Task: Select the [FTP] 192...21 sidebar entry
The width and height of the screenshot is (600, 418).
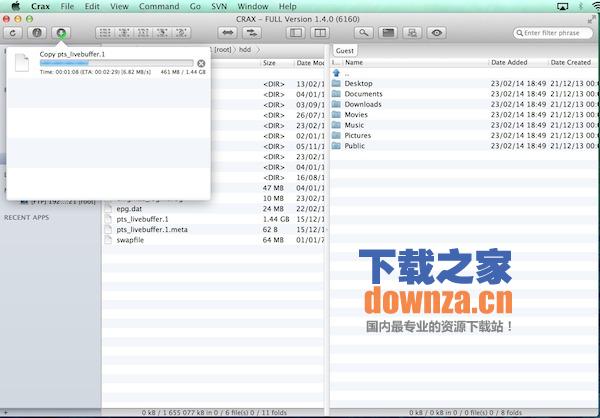Action: click(x=58, y=202)
